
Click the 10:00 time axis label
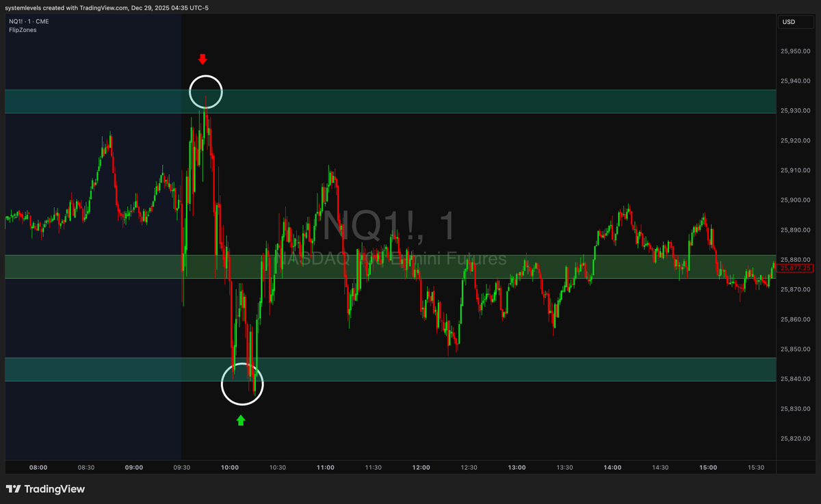[230, 468]
